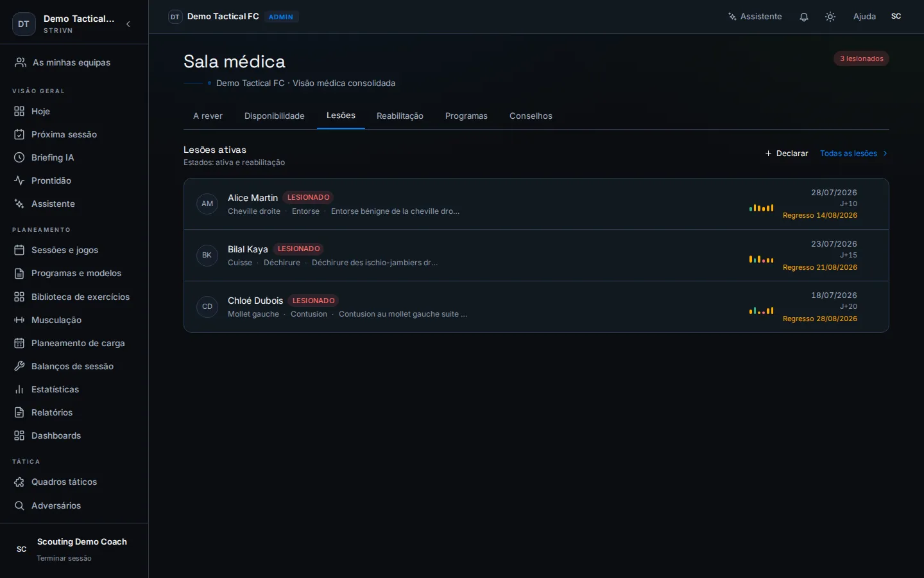Click Alice Martin's recovery progress bars
This screenshot has width=924, height=578.
coord(761,207)
